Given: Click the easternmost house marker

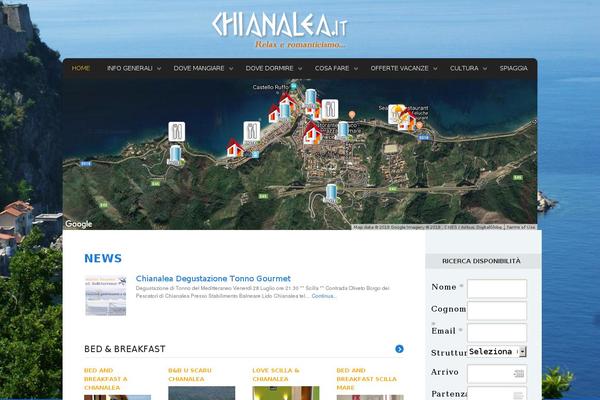Looking at the screenshot, I should click(407, 121).
